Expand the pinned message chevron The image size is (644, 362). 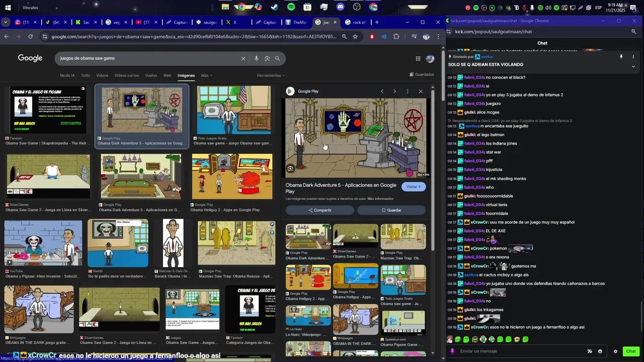click(633, 66)
